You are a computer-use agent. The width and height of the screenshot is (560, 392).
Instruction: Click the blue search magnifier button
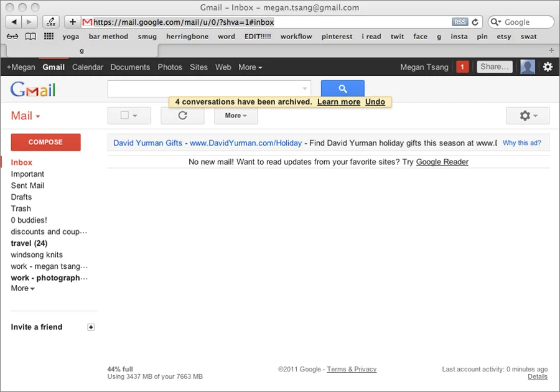coord(342,88)
